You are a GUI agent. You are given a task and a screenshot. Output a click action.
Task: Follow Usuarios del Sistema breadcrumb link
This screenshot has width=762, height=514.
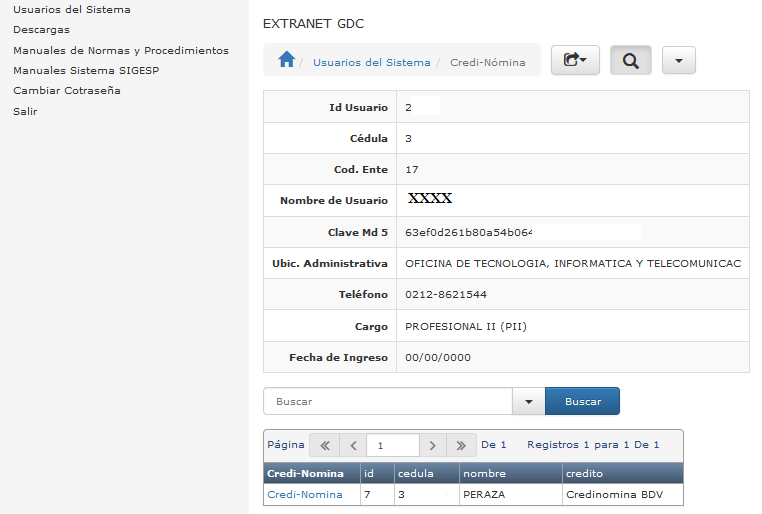(x=372, y=63)
